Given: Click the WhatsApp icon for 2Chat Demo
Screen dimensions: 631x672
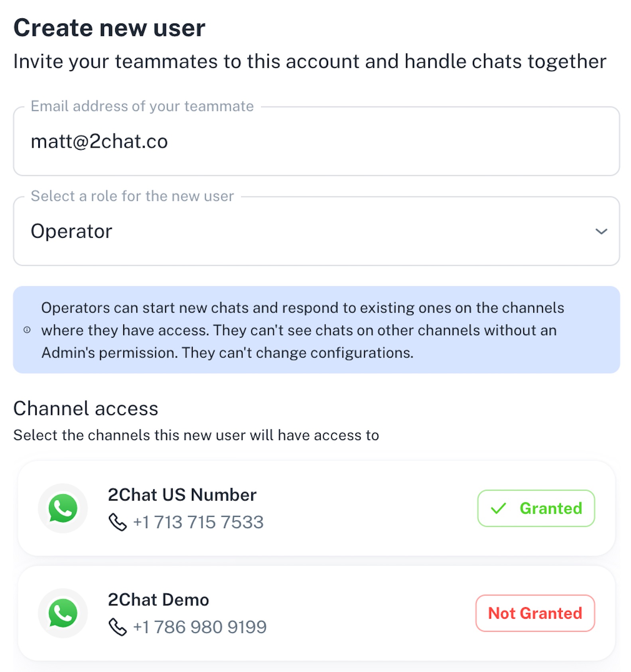Looking at the screenshot, I should click(x=63, y=613).
